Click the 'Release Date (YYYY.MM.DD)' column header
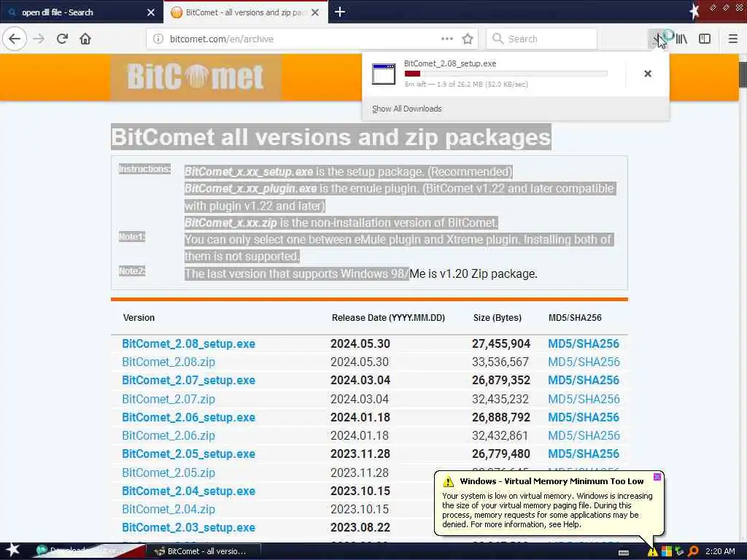This screenshot has height=560, width=747. (388, 318)
